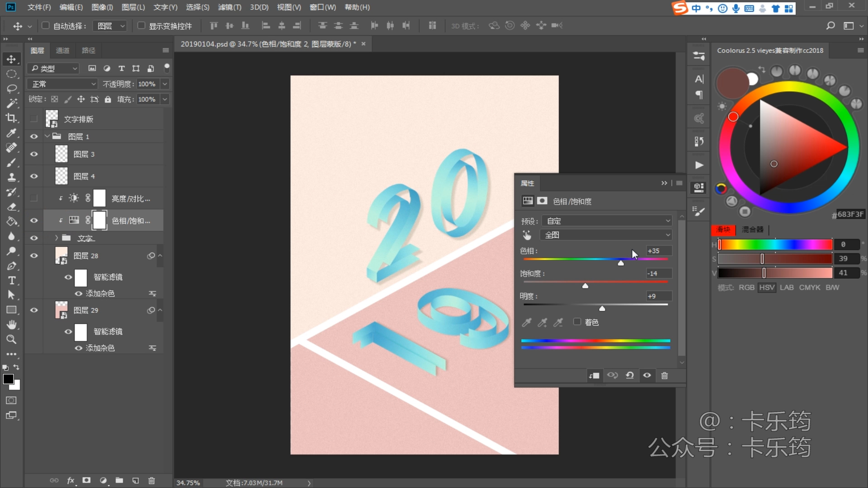The height and width of the screenshot is (488, 868).
Task: Select the Magic Wand tool
Action: (x=11, y=103)
